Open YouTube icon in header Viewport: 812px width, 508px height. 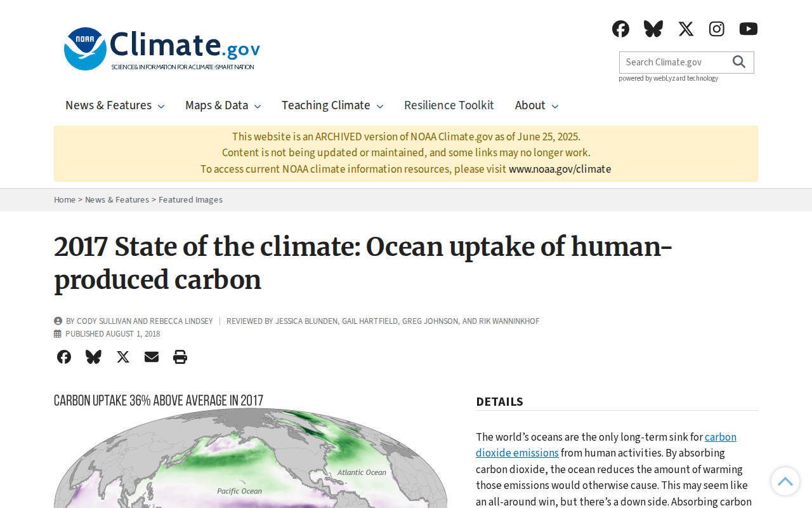(749, 29)
